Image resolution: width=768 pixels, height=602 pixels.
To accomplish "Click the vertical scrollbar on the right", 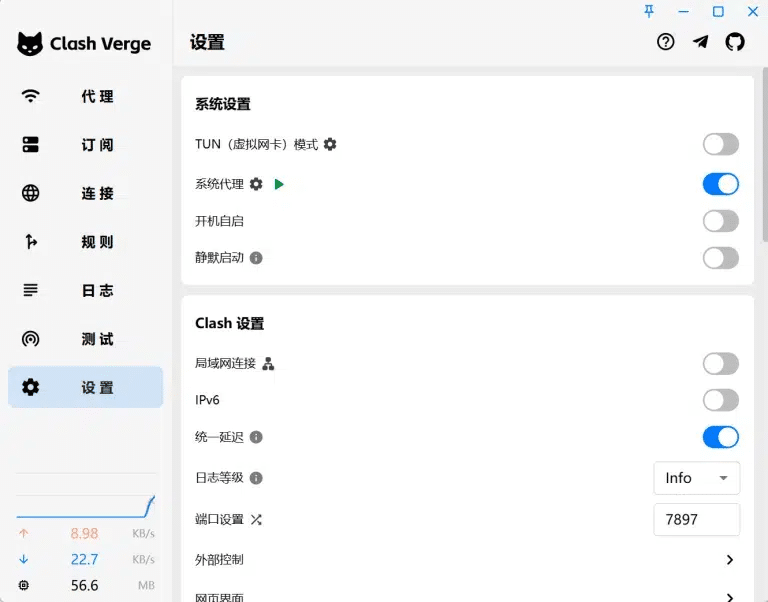I will coord(764,160).
